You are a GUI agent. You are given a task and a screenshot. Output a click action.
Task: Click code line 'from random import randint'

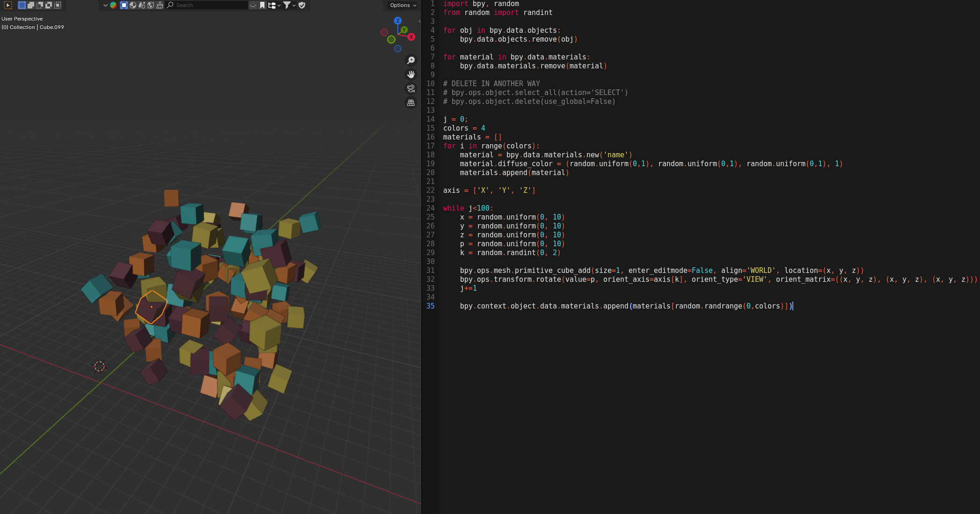pyautogui.click(x=498, y=13)
